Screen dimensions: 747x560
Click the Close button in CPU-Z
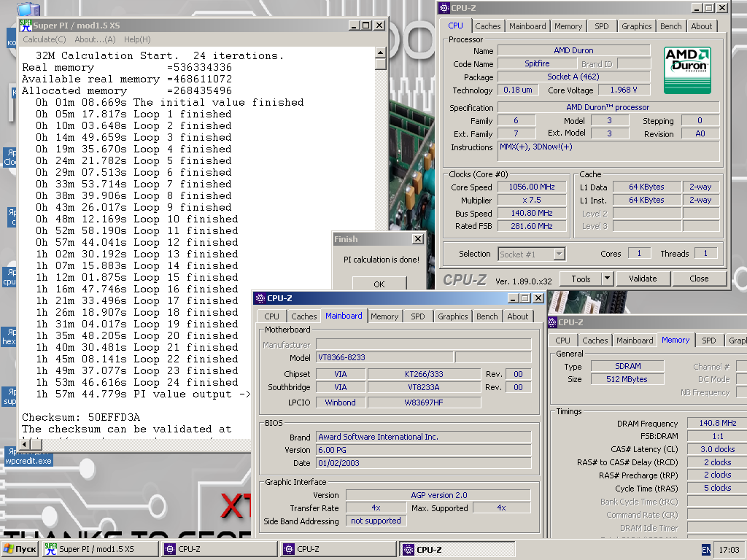tap(699, 279)
